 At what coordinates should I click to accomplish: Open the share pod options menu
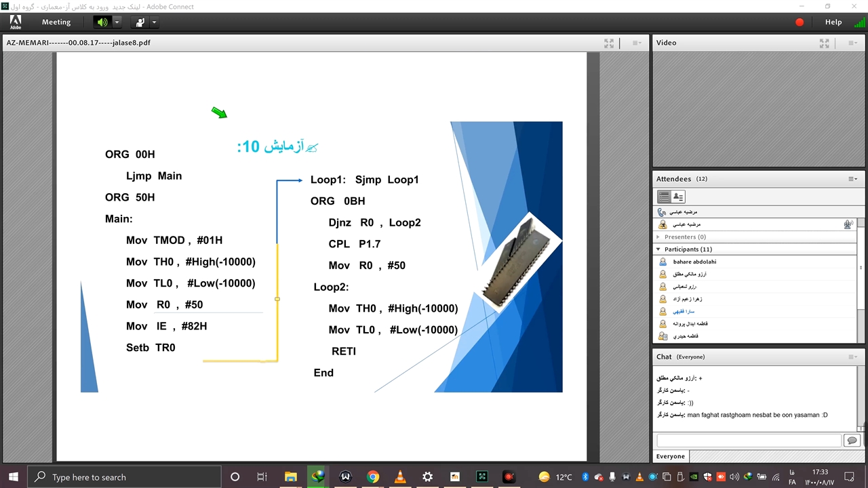(637, 43)
